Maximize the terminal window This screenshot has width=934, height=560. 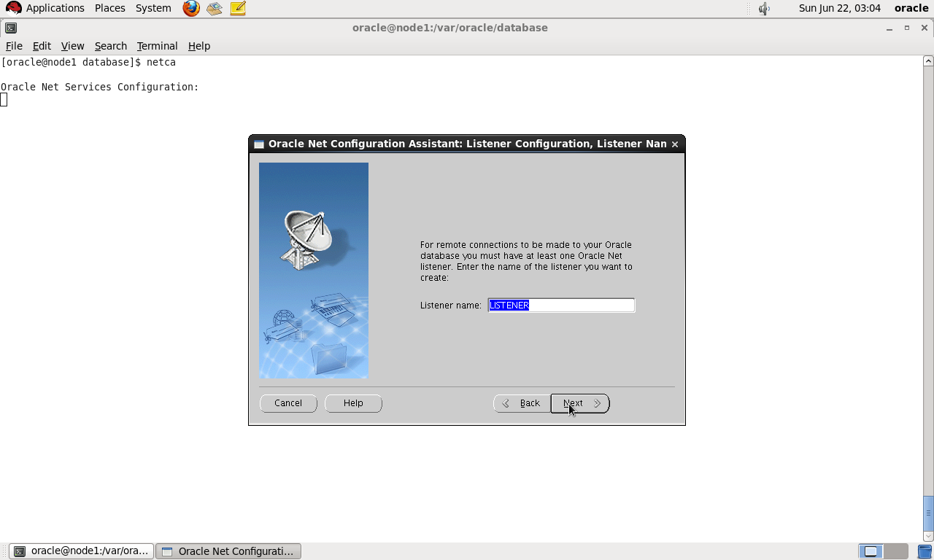point(907,28)
